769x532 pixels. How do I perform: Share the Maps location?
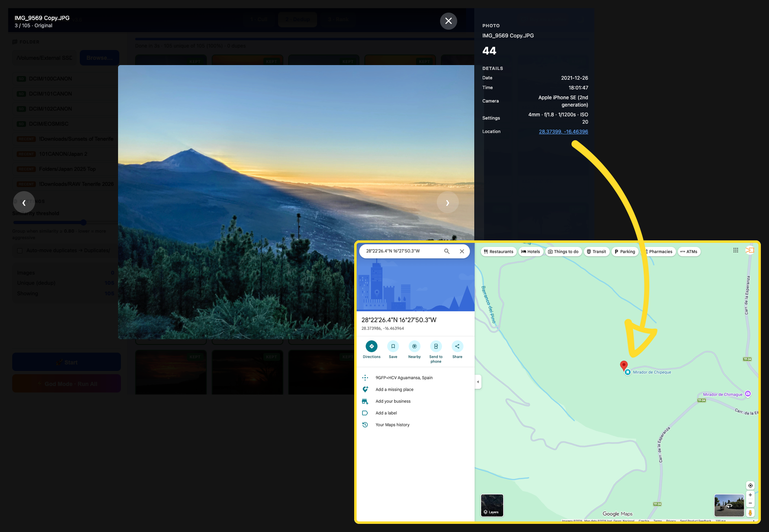pos(457,350)
